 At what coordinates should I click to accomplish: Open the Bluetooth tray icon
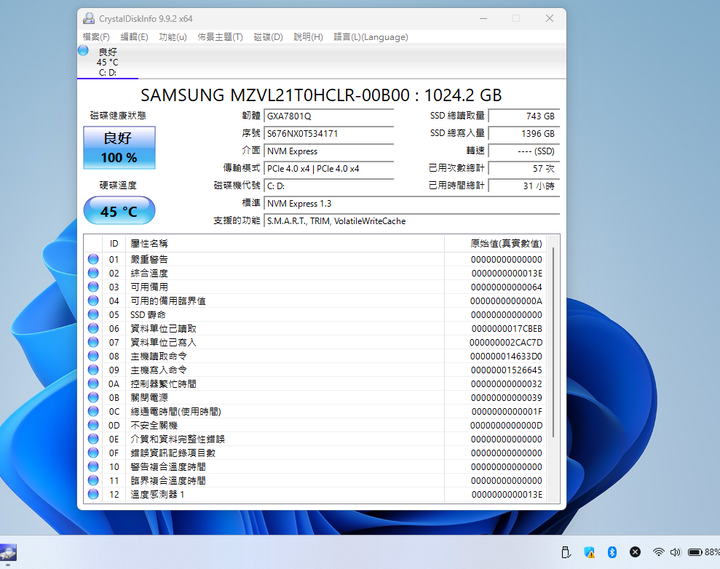(612, 552)
